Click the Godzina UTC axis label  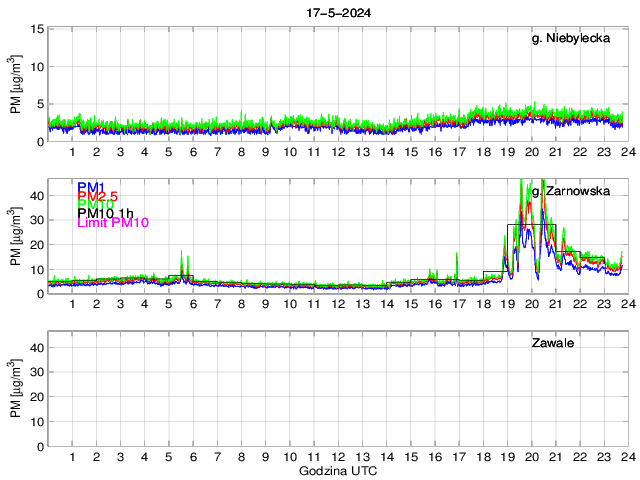click(337, 470)
